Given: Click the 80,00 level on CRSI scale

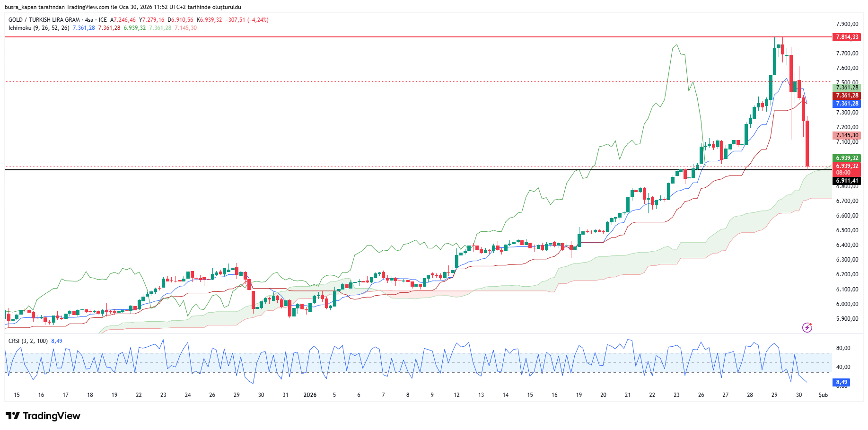Looking at the screenshot, I should (843, 348).
